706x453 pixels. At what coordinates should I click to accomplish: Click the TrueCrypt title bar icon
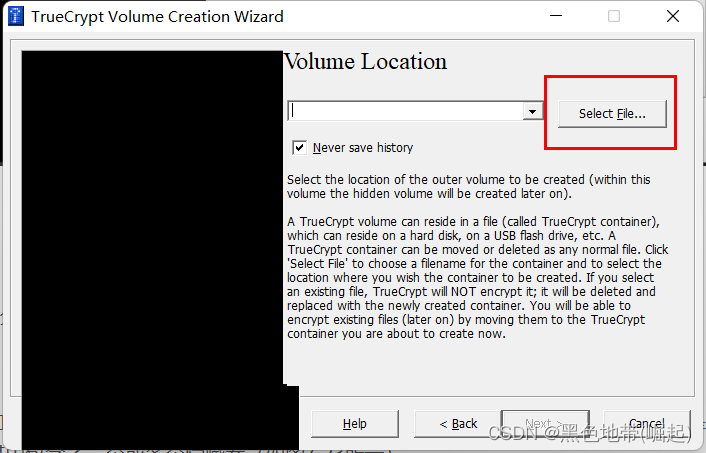pyautogui.click(x=16, y=17)
